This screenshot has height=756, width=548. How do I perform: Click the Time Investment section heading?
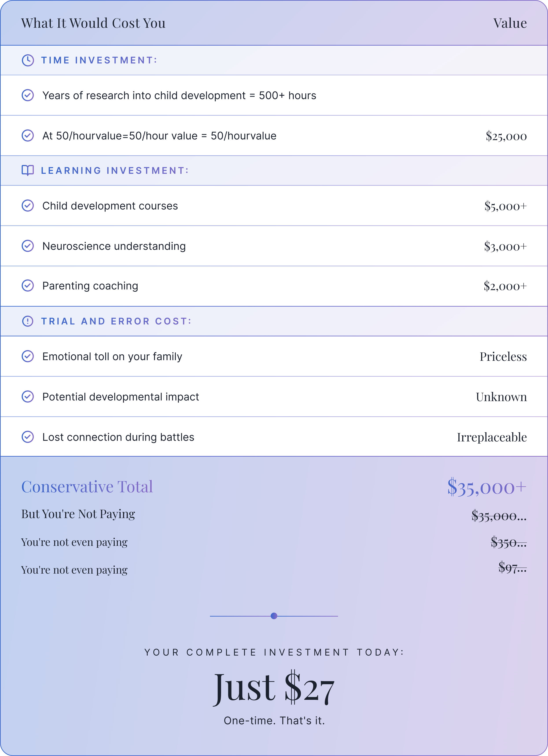pyautogui.click(x=99, y=60)
